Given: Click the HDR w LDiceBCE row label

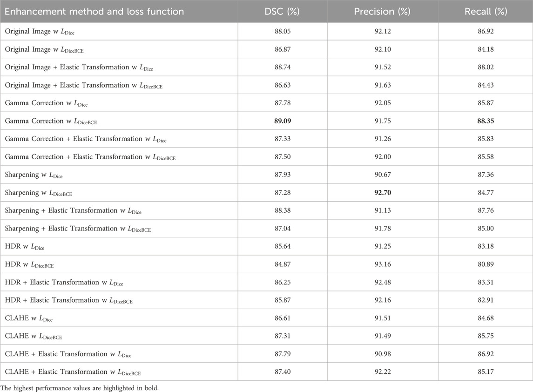Looking at the screenshot, I should (29, 264).
